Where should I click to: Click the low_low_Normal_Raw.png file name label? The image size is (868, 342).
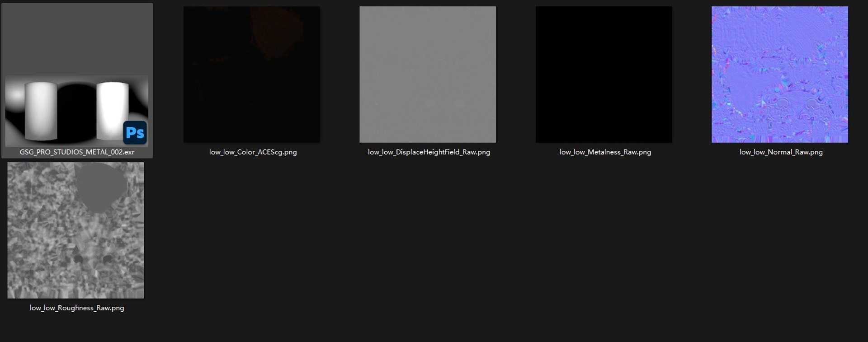point(781,152)
